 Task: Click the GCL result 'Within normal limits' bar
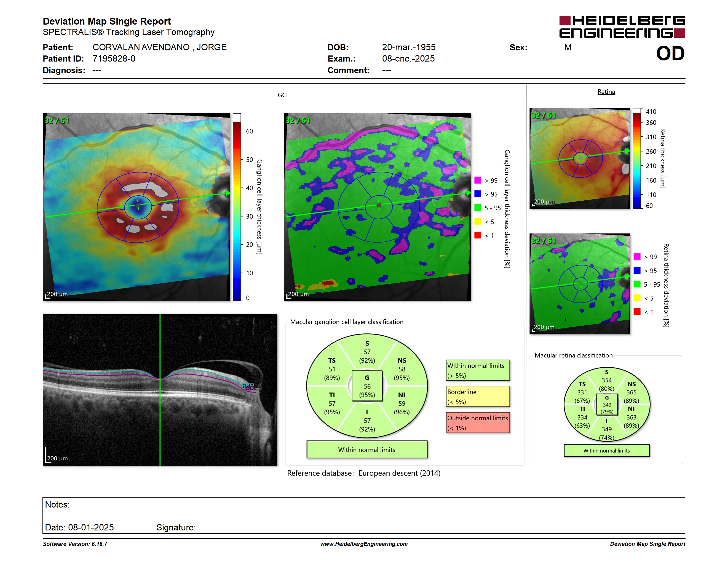tap(367, 450)
